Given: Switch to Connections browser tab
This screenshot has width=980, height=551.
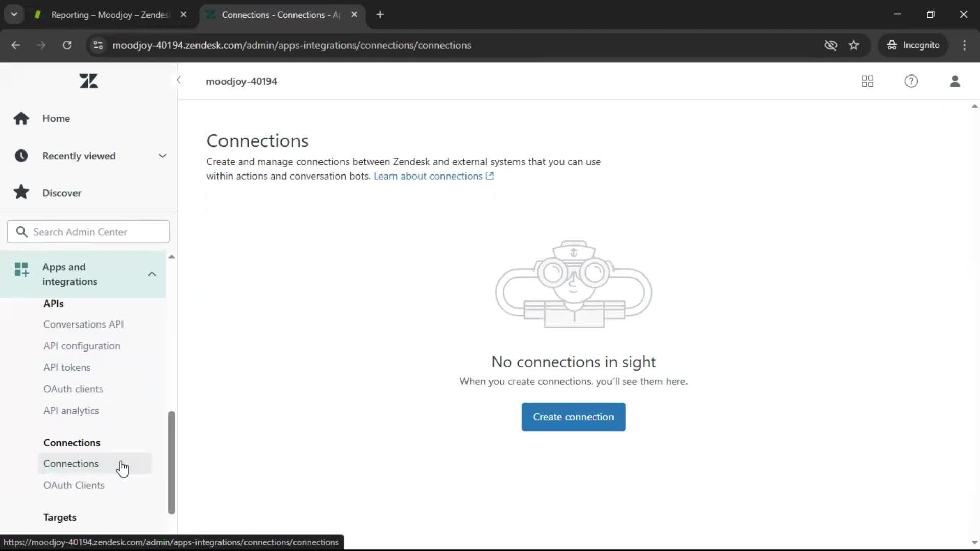Looking at the screenshot, I should (x=280, y=15).
